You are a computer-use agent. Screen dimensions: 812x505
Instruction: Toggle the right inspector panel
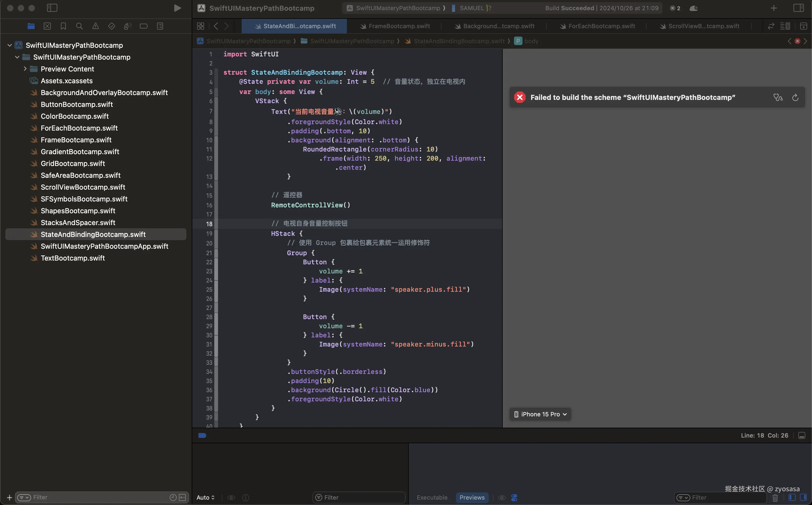click(798, 8)
